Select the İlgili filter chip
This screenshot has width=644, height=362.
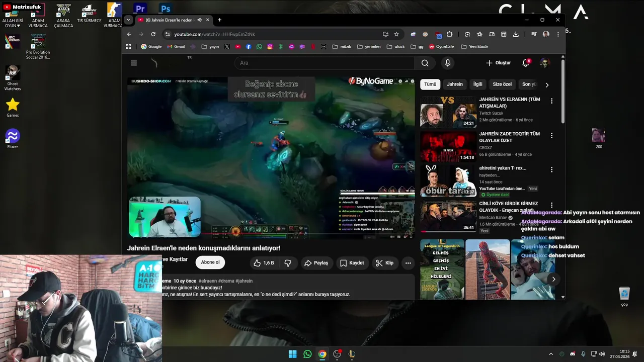pos(477,84)
